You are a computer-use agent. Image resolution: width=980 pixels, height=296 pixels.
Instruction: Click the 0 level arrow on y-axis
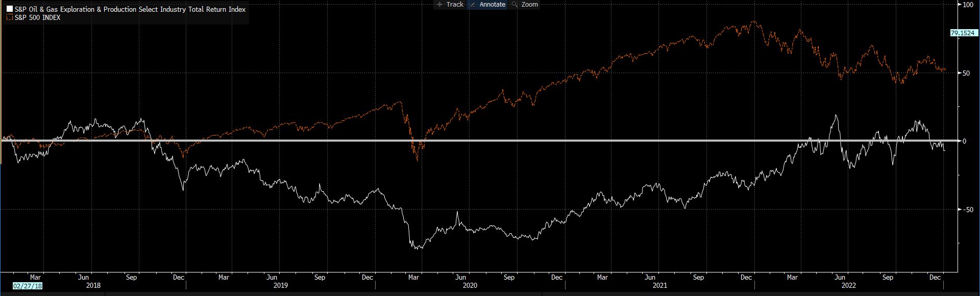(x=960, y=141)
